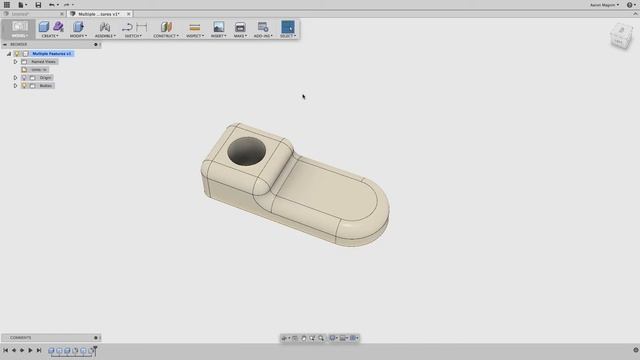
Task: Open Browser panel options dot
Action: tap(96, 44)
